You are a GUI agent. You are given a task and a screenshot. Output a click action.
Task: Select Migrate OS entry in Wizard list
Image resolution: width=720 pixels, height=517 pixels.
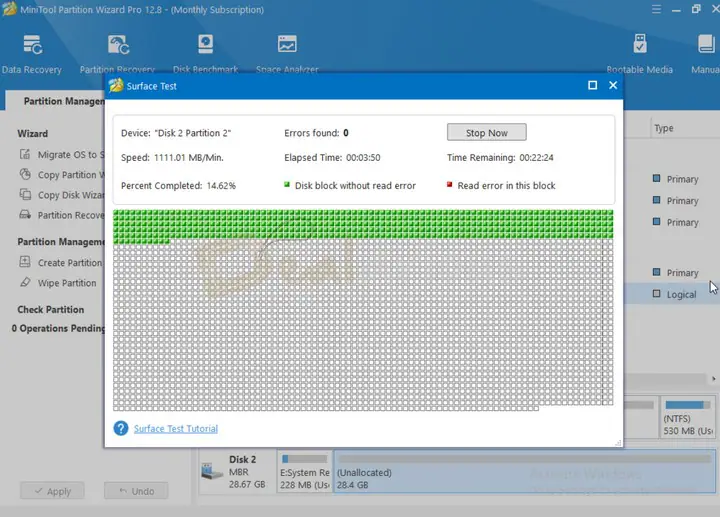pyautogui.click(x=71, y=155)
